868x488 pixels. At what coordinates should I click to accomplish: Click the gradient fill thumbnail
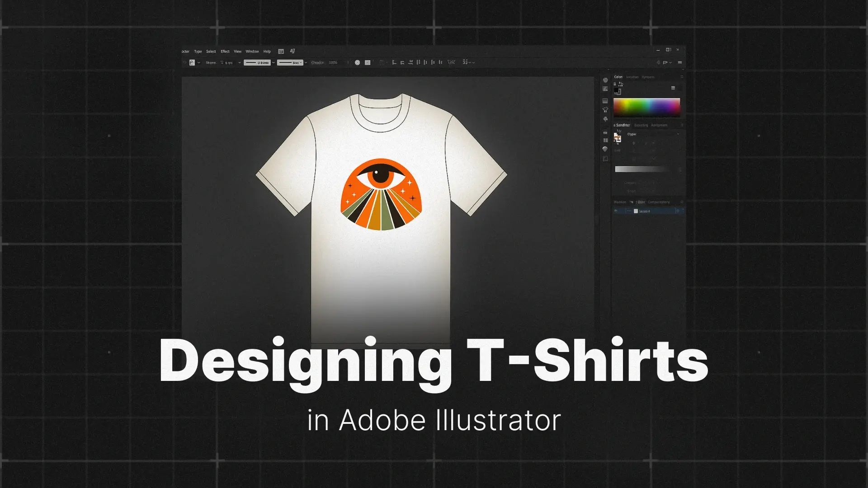pos(617,138)
